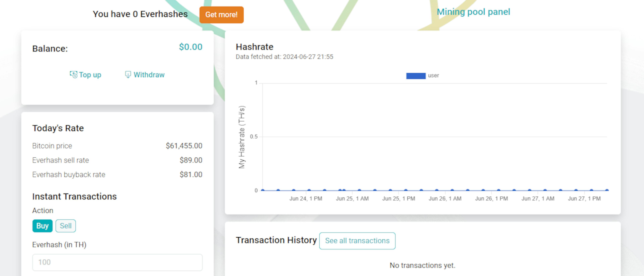Click the Jun 27, 1 PM axis label
Image resolution: width=644 pixels, height=276 pixels.
click(584, 199)
